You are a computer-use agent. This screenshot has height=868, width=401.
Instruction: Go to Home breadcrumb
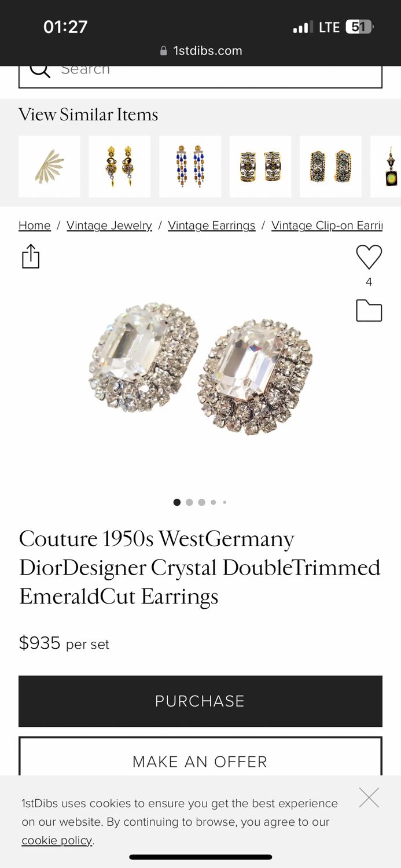(35, 226)
